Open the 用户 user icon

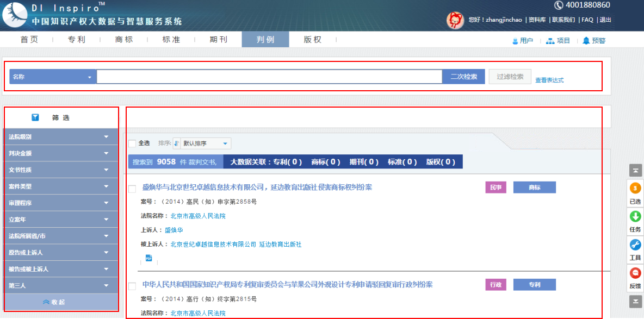(x=515, y=41)
